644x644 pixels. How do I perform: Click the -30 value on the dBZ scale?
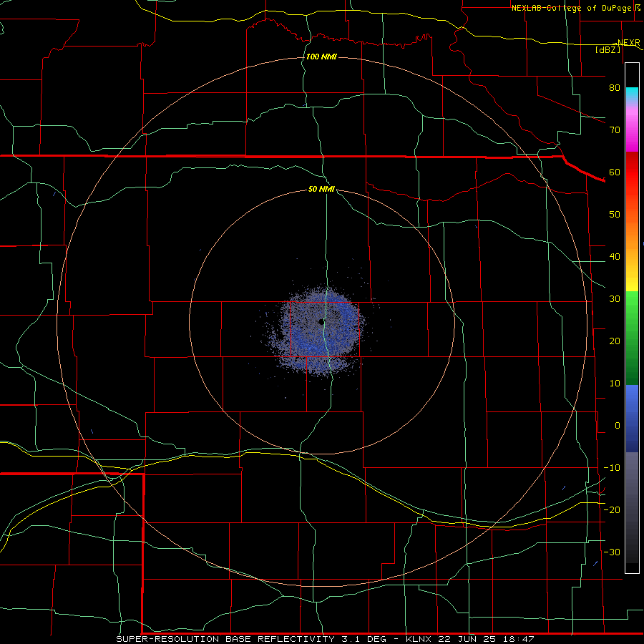tap(612, 552)
